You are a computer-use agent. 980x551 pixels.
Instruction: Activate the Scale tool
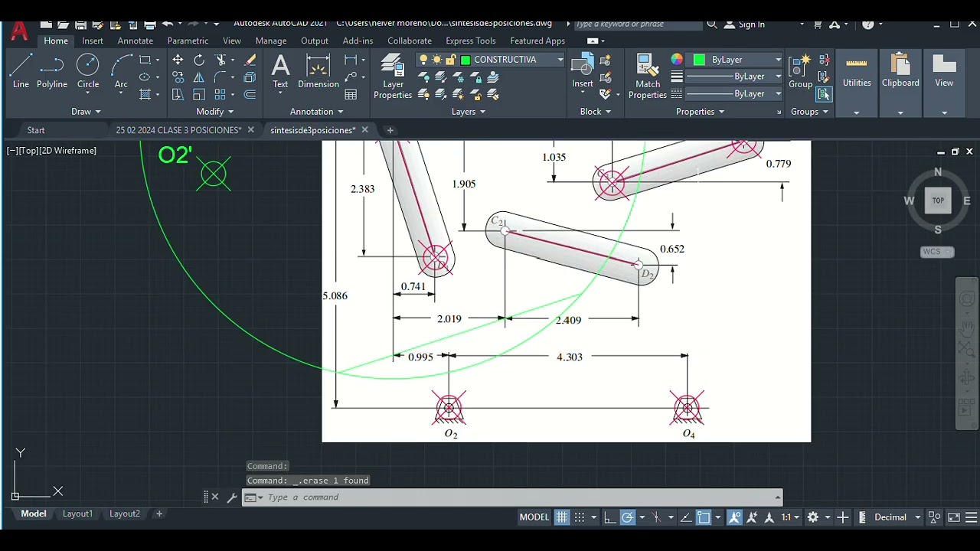(x=199, y=95)
